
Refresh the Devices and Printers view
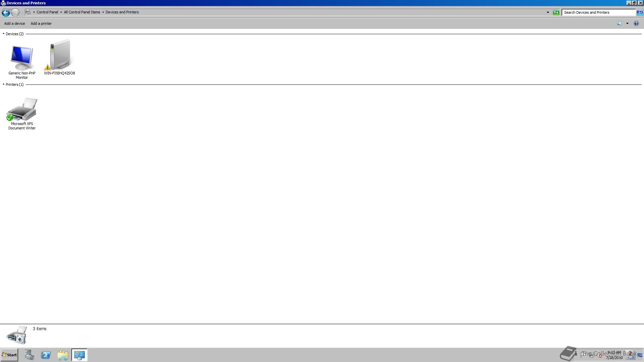tap(556, 12)
